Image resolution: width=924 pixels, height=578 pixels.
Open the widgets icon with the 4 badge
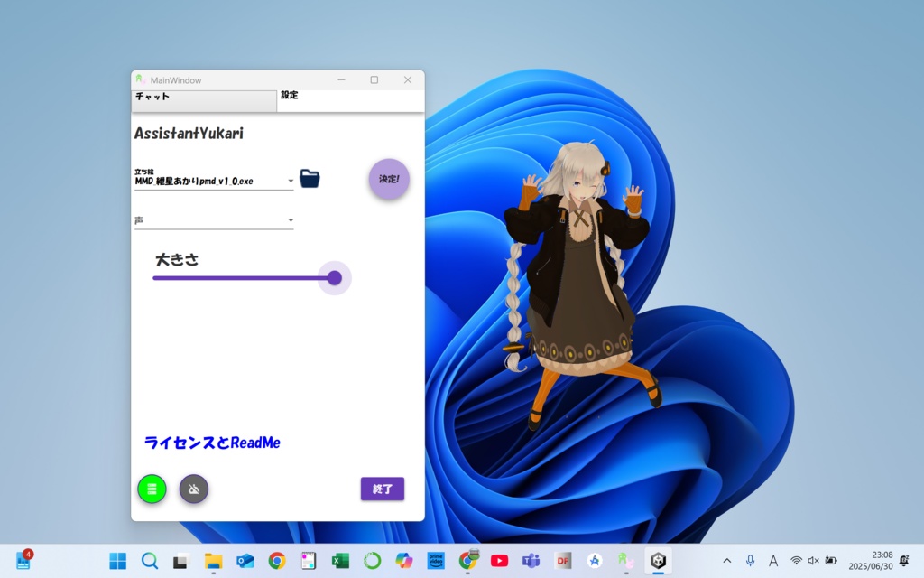[23, 560]
